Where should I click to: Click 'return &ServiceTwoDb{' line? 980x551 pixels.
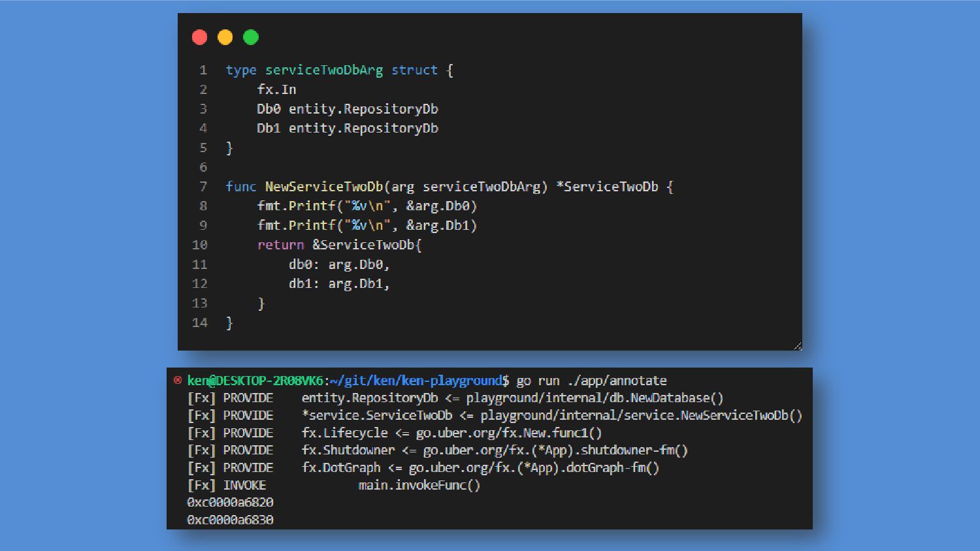pos(340,245)
